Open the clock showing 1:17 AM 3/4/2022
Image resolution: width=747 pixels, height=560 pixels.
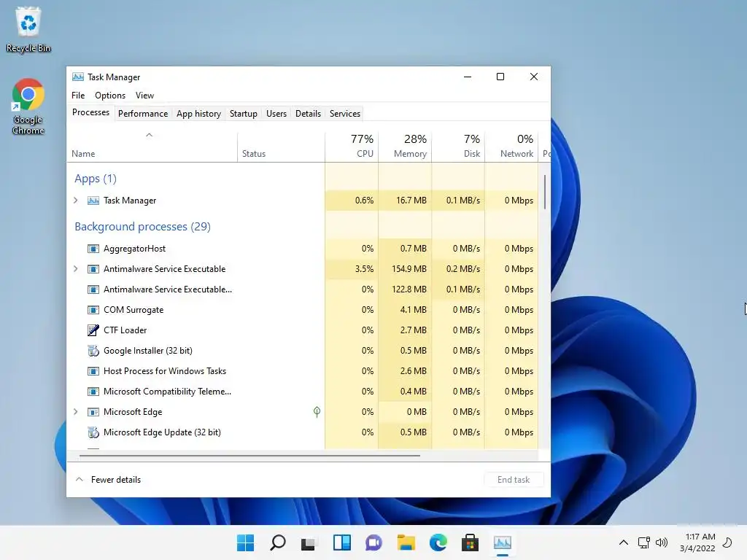click(698, 542)
